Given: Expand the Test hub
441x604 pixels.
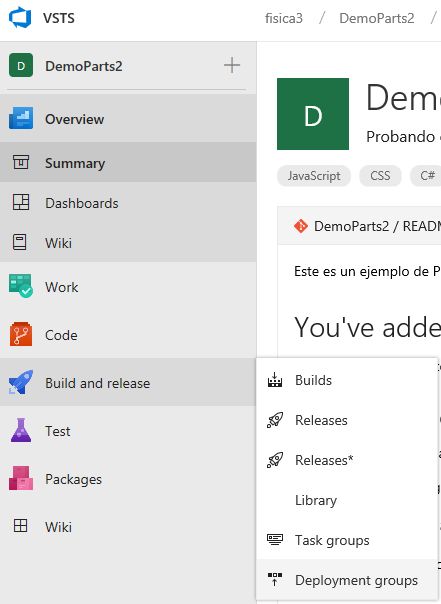Looking at the screenshot, I should pyautogui.click(x=128, y=431).
